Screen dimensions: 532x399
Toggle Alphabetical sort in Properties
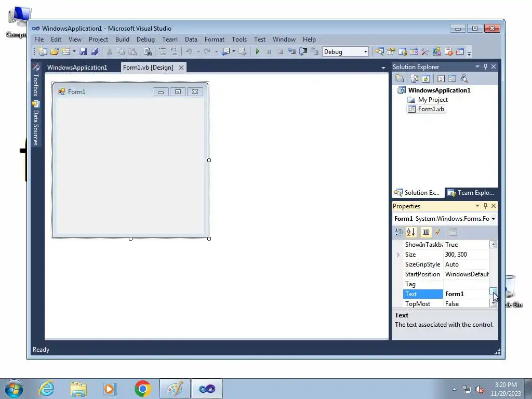click(x=410, y=232)
